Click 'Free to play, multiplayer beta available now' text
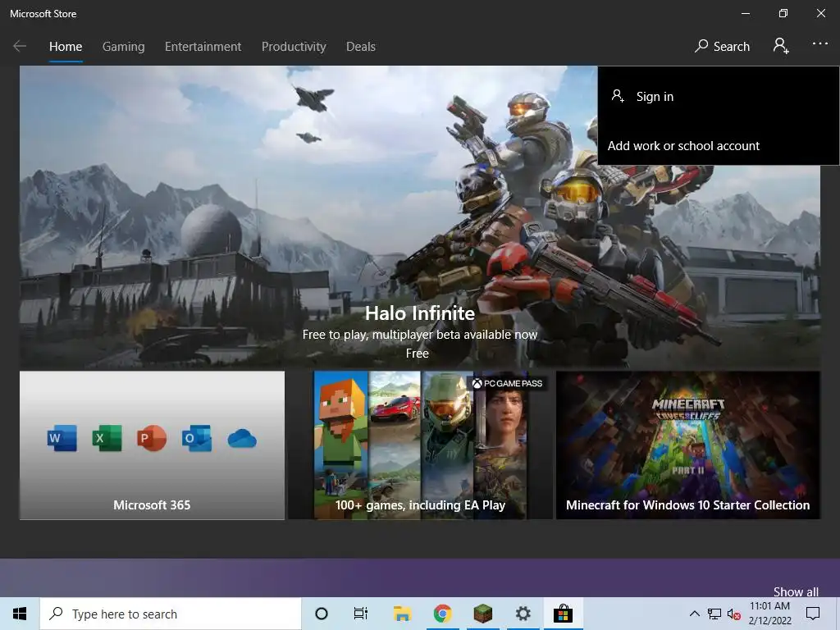Viewport: 840px width, 630px height. pyautogui.click(x=419, y=335)
